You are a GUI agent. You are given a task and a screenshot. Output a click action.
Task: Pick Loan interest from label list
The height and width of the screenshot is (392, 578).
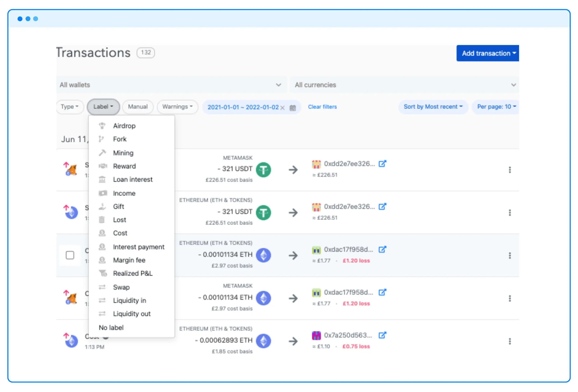pos(131,180)
